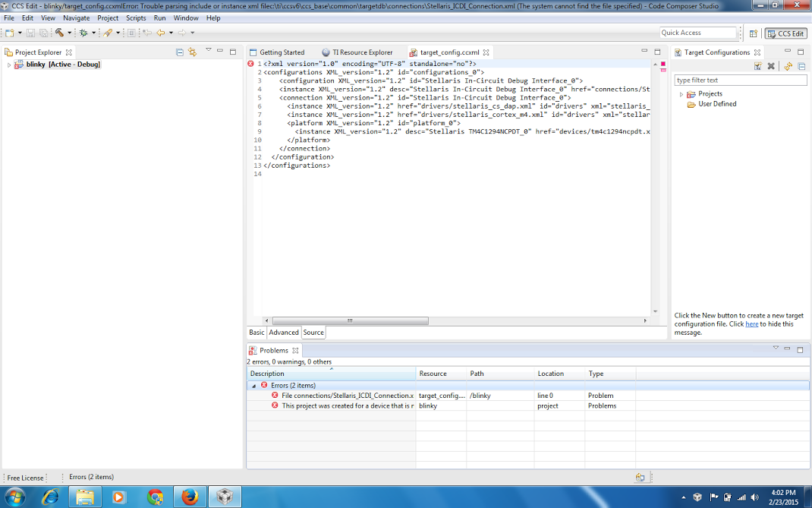Sort Problems by Type column header
812x508 pixels.
point(611,374)
